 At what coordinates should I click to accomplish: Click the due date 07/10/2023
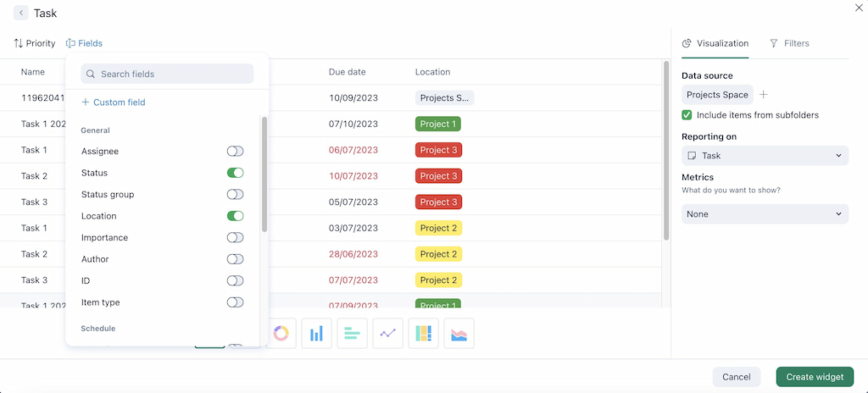[353, 124]
